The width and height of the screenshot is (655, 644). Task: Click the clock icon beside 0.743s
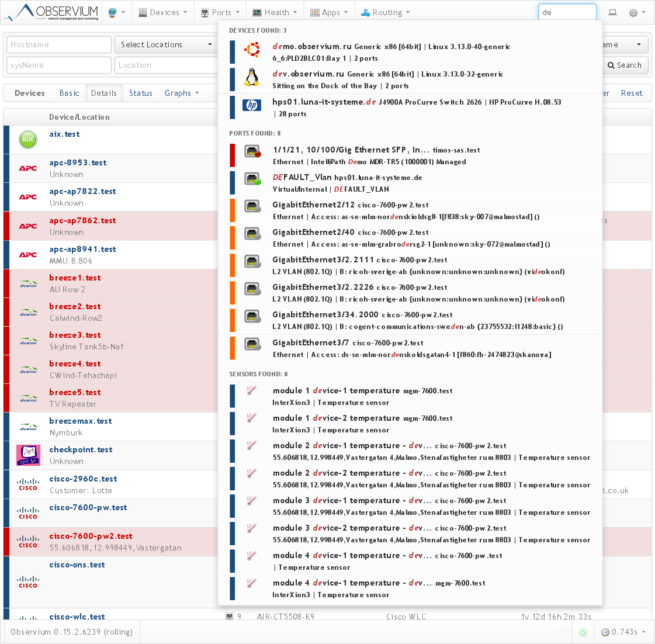pos(605,632)
